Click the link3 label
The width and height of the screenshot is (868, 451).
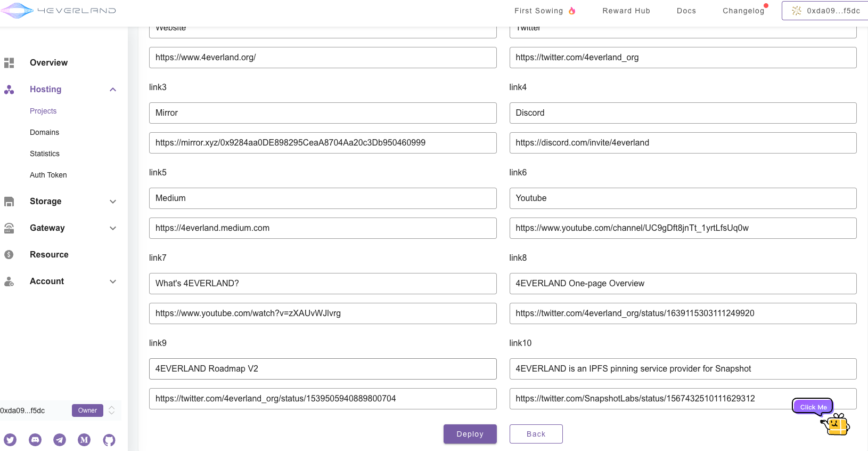click(158, 87)
